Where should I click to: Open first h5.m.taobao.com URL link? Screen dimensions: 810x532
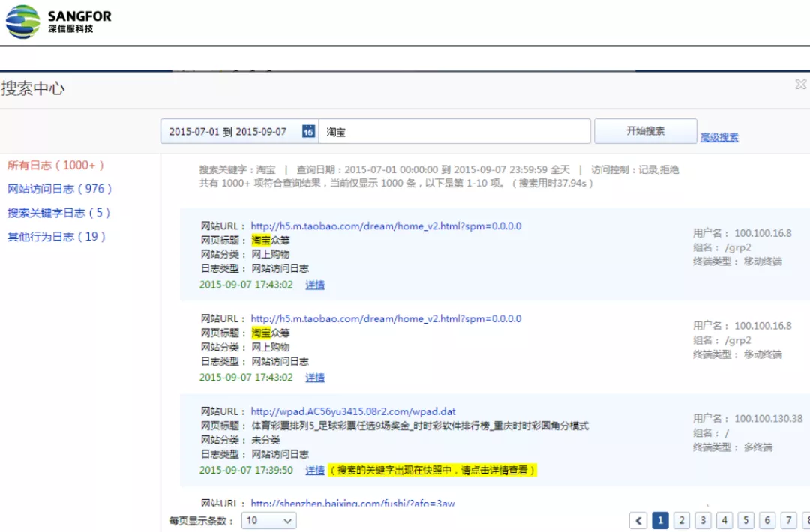coord(385,226)
